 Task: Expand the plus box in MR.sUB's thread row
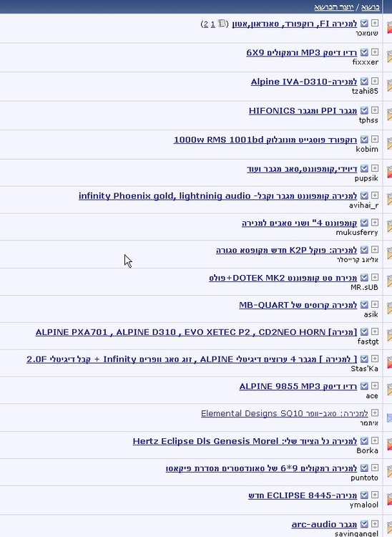coord(375,277)
